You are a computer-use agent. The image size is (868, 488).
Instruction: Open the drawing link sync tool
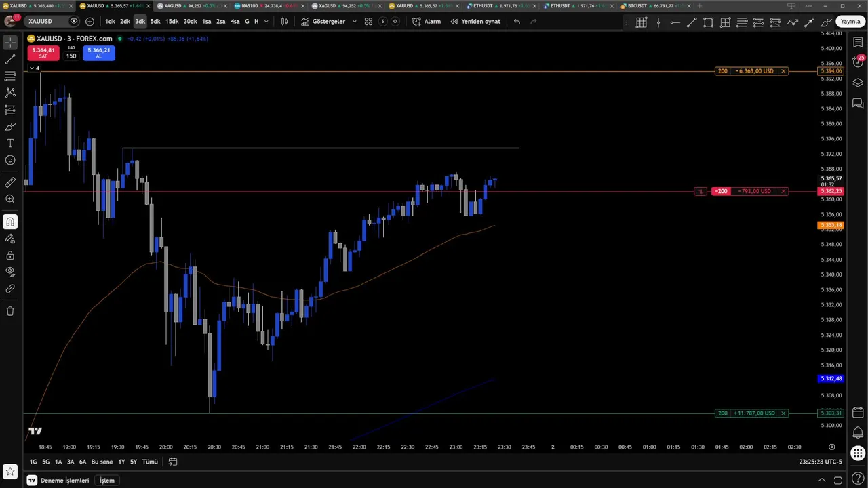coord(10,289)
